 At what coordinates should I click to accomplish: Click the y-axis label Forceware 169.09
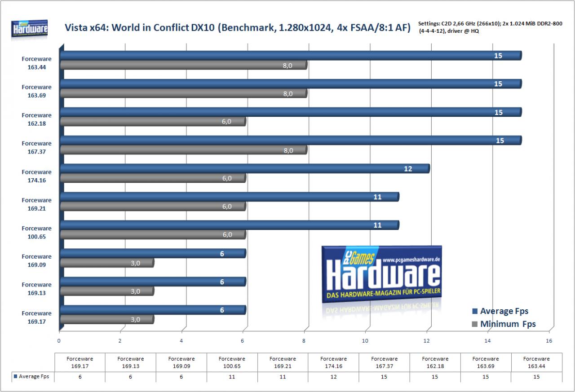click(36, 261)
